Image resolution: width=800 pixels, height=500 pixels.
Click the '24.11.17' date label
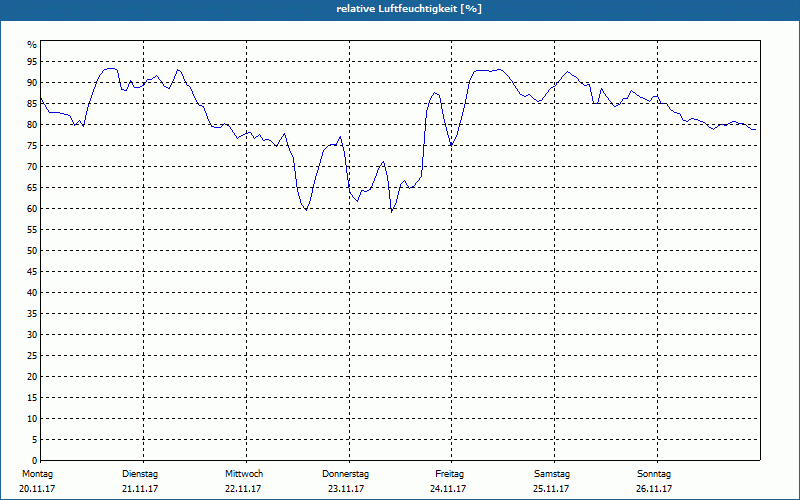coord(448,489)
